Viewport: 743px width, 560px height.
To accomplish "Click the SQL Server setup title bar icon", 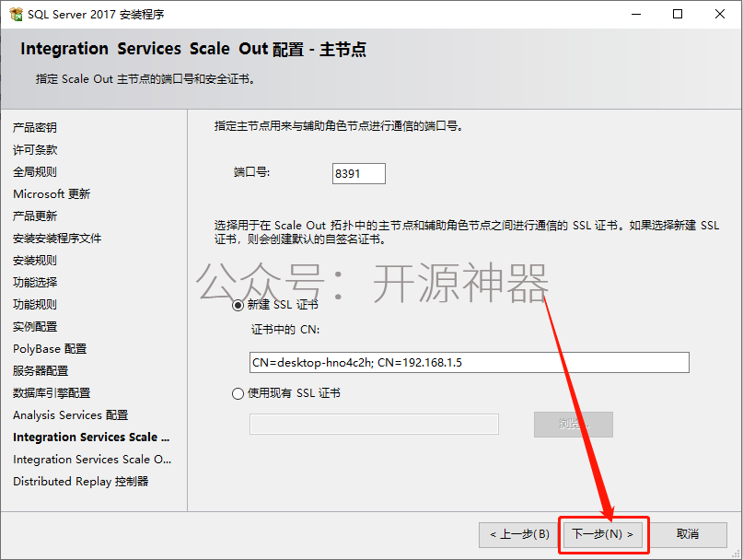I will pos(16,14).
